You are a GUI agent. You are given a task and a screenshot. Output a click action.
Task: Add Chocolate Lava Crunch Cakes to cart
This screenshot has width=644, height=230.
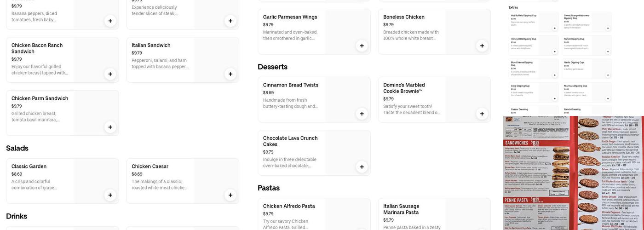point(362,167)
